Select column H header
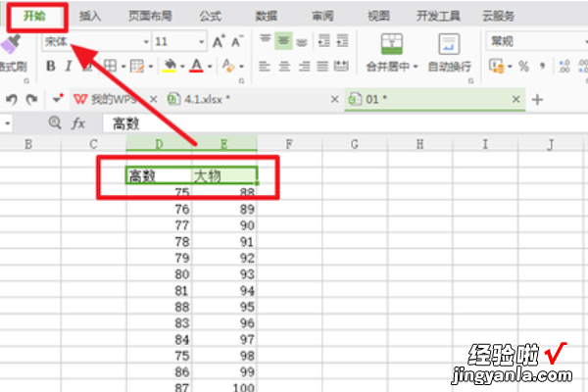This screenshot has height=392, width=588. pos(420,144)
